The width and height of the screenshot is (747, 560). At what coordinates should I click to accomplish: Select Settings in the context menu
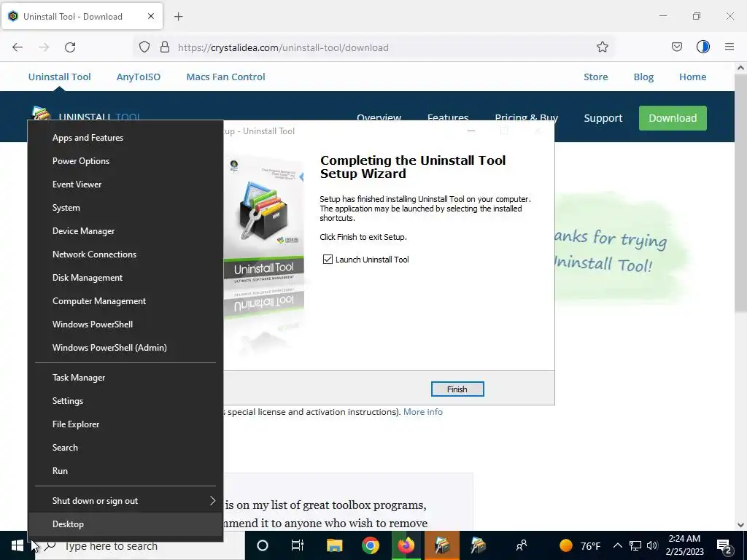pyautogui.click(x=125, y=401)
